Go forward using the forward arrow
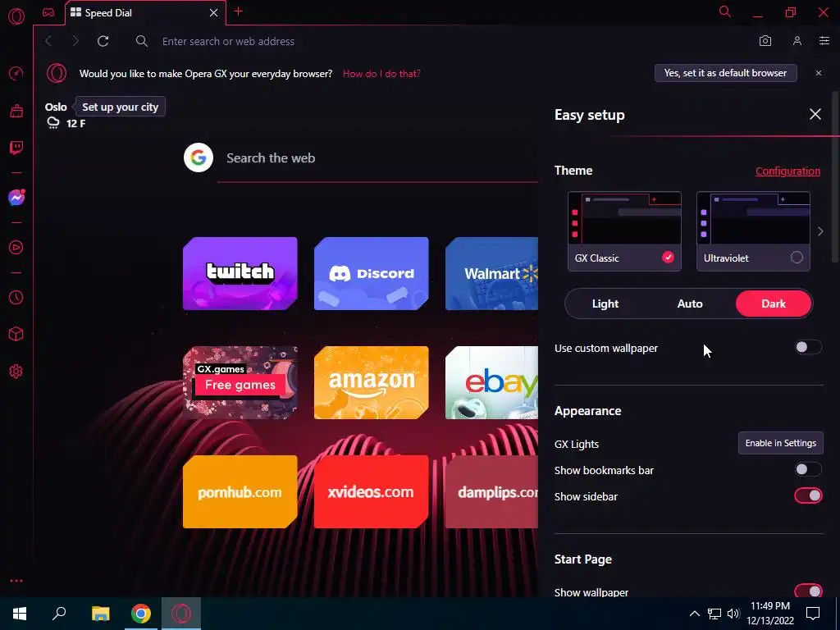 (75, 41)
